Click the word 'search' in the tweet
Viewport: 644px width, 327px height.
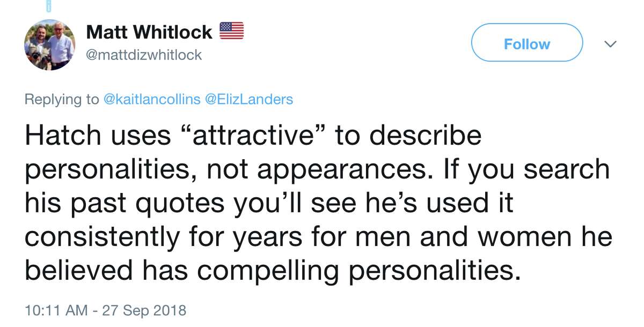tap(567, 170)
